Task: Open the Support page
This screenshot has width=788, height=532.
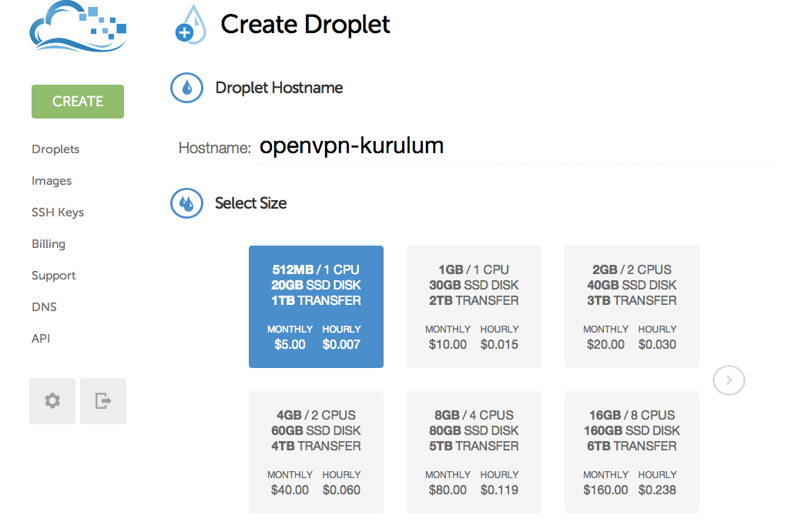Action: click(x=53, y=276)
